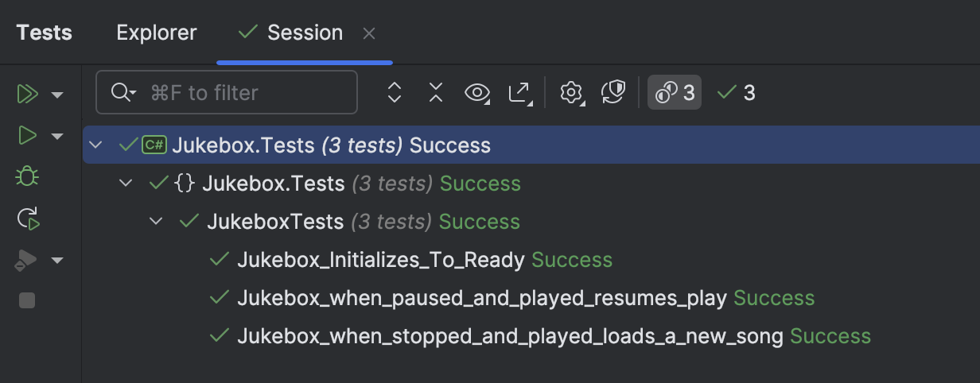This screenshot has height=383, width=980.
Task: Click the Collapse All arrows icon
Action: point(435,93)
